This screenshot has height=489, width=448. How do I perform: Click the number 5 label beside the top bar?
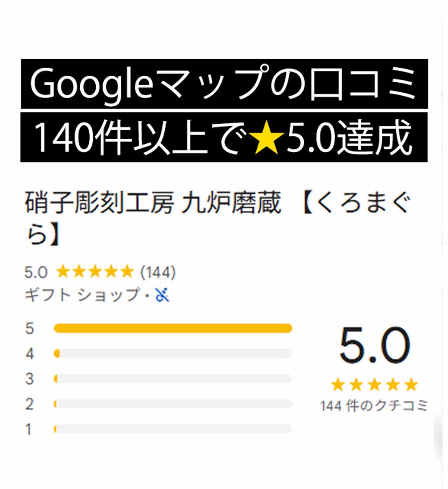[30, 329]
